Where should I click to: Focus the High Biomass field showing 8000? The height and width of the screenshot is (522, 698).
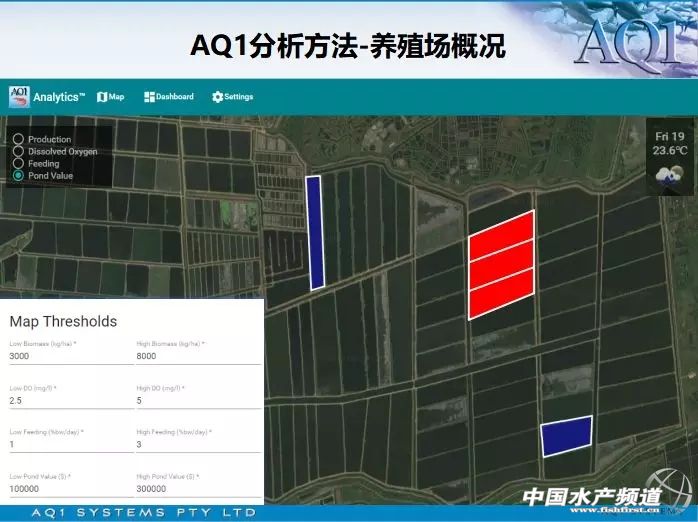coord(197,356)
